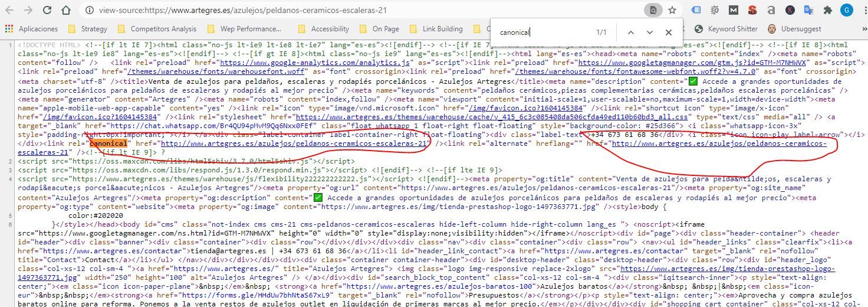
Task: Open the Keyword Shitter bookmark
Action: (726, 29)
